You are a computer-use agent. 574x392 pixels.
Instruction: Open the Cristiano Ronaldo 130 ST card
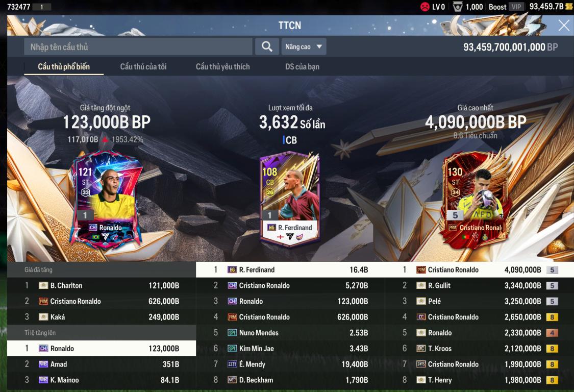[x=476, y=200]
